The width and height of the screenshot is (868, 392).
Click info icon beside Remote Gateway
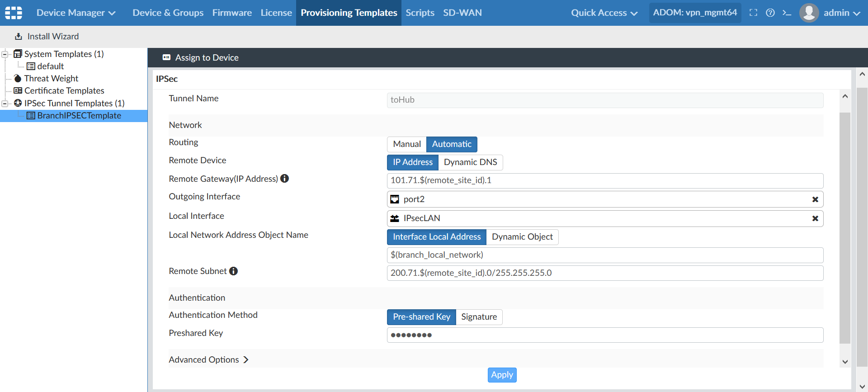pos(284,179)
